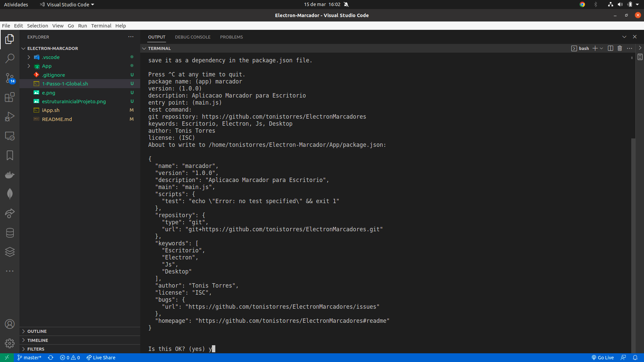This screenshot has width=644, height=362.
Task: Start Live Share session
Action: pyautogui.click(x=101, y=358)
